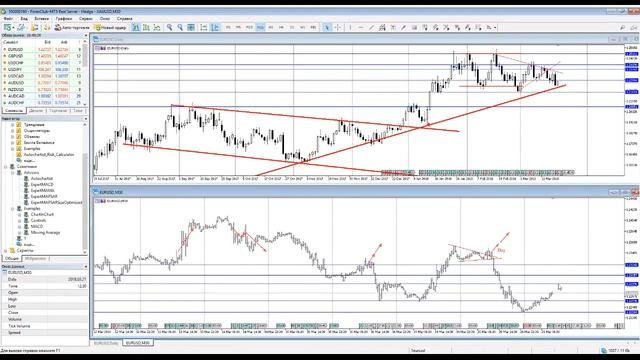Switch to the Символы tab
This screenshot has width=640, height=360.
[14, 111]
